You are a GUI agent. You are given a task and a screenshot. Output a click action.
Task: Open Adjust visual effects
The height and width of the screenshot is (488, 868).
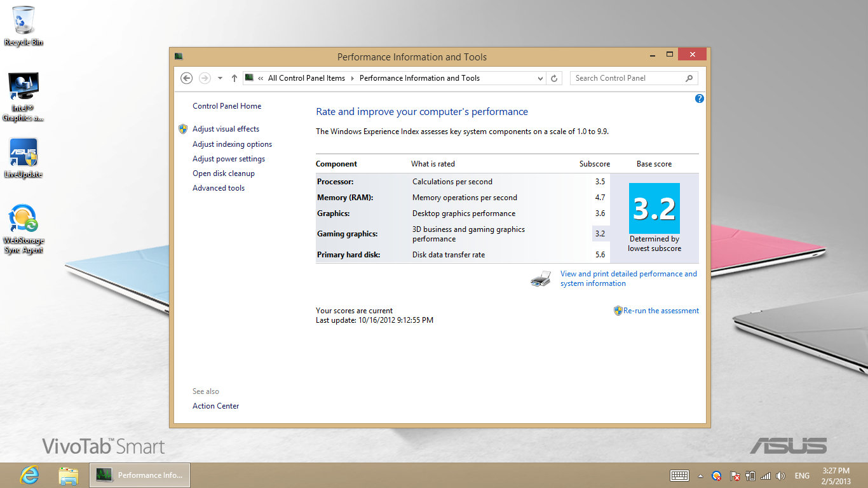226,129
